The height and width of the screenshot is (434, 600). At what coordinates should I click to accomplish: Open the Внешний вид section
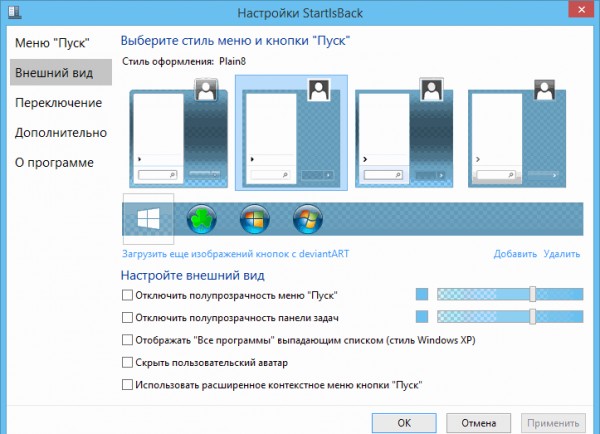point(61,72)
